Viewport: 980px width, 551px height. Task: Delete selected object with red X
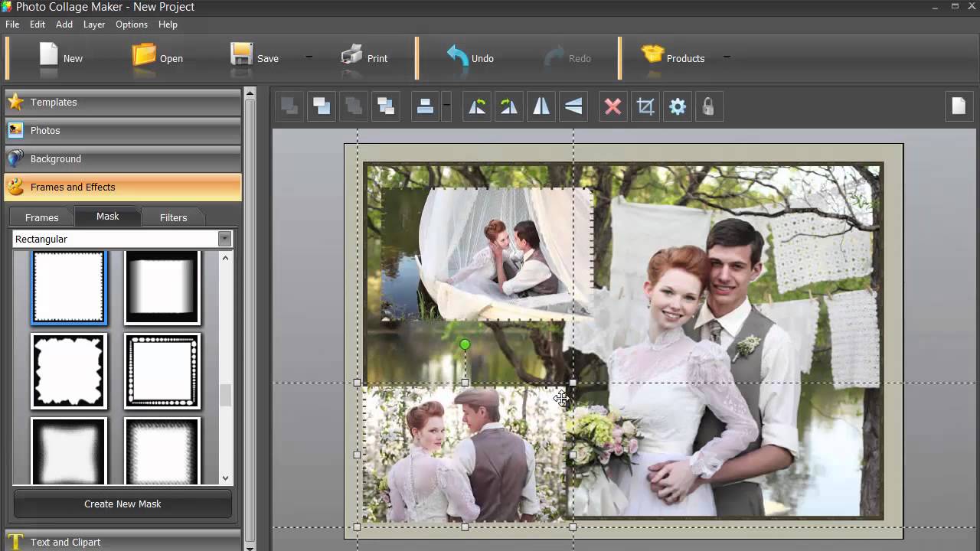point(613,106)
